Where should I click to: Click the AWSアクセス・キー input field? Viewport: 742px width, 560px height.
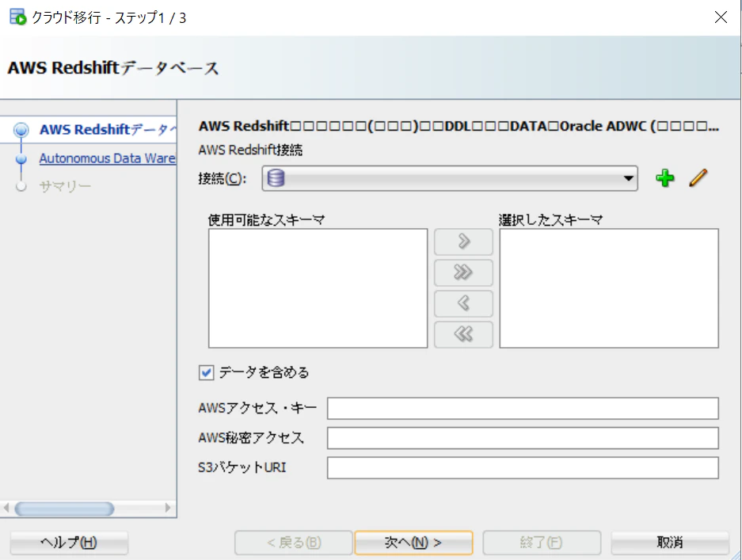tap(523, 408)
